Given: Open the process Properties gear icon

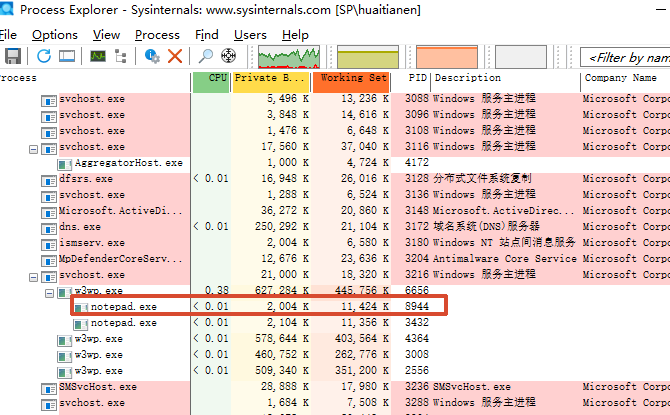Looking at the screenshot, I should [x=152, y=56].
